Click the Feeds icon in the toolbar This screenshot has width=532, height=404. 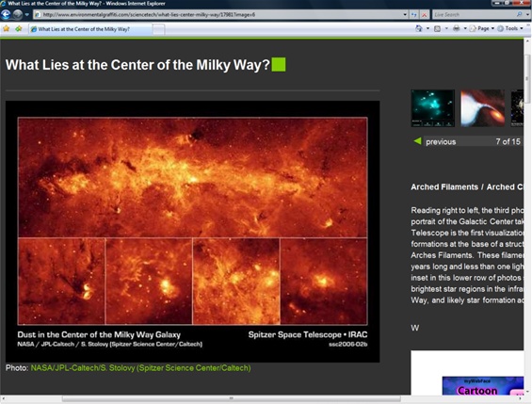click(438, 29)
